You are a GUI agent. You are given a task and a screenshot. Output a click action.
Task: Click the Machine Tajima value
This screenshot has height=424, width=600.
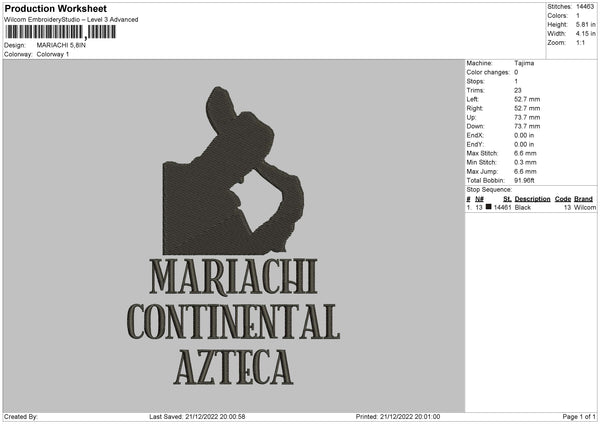click(524, 63)
